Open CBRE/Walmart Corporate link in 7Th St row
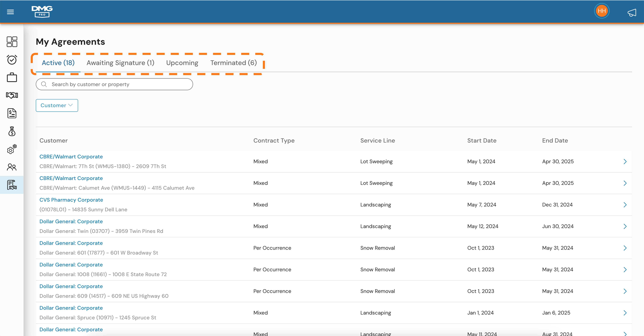Image resolution: width=644 pixels, height=336 pixels. [x=71, y=156]
